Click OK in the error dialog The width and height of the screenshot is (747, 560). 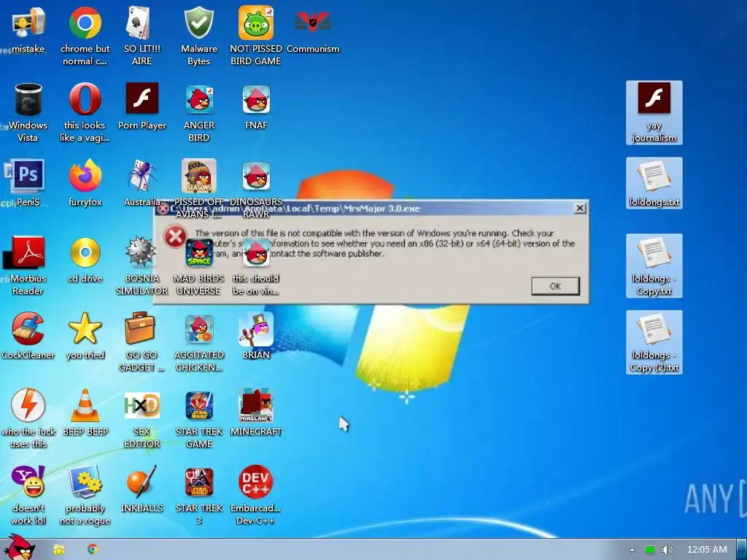click(x=555, y=286)
